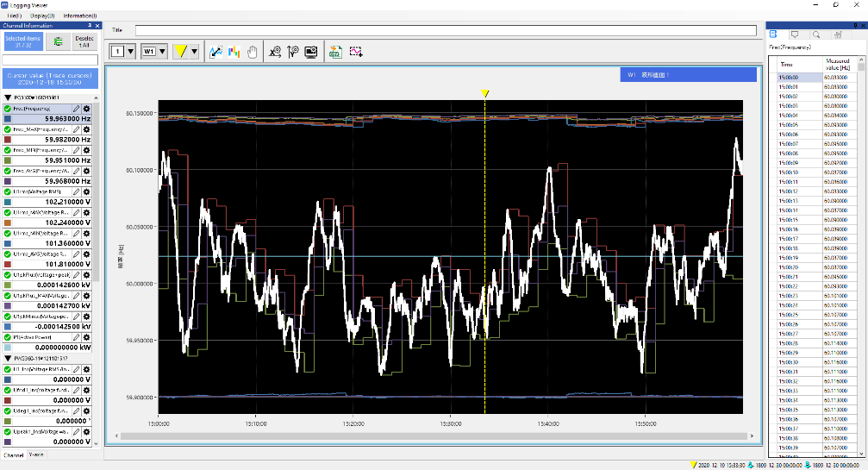Collapse the first device group in channel list
Image resolution: width=868 pixels, height=470 pixels.
click(x=8, y=98)
